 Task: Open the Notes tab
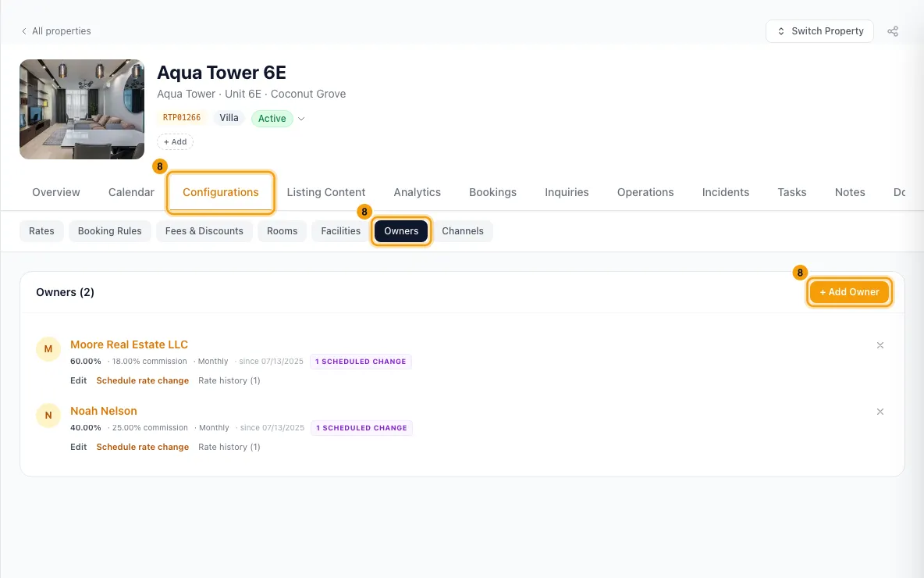pyautogui.click(x=850, y=192)
